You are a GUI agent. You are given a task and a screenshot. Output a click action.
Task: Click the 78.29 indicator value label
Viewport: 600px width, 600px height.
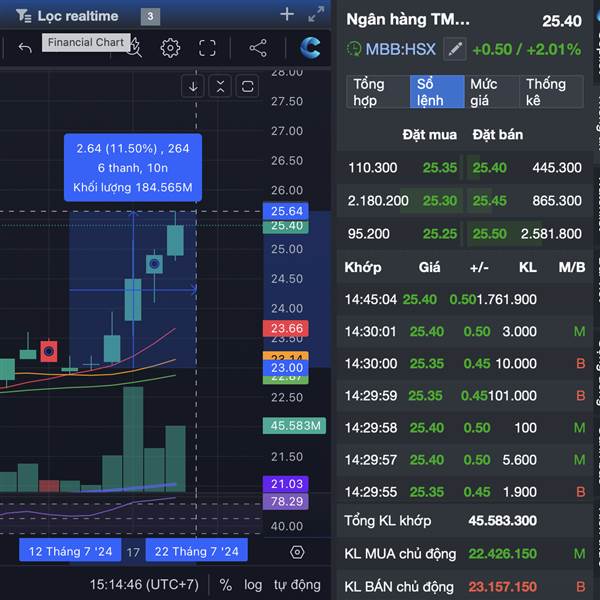pyautogui.click(x=286, y=501)
